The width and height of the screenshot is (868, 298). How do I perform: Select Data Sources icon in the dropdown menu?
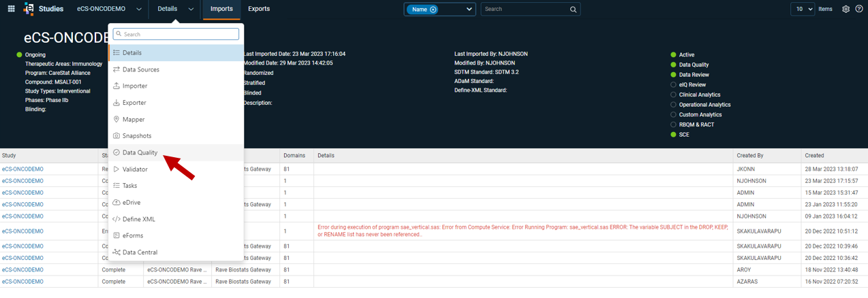click(x=117, y=69)
